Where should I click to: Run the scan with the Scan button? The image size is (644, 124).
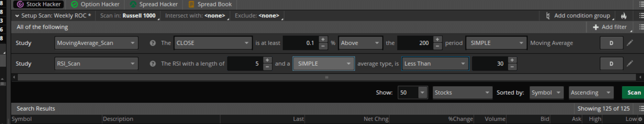[x=633, y=93]
